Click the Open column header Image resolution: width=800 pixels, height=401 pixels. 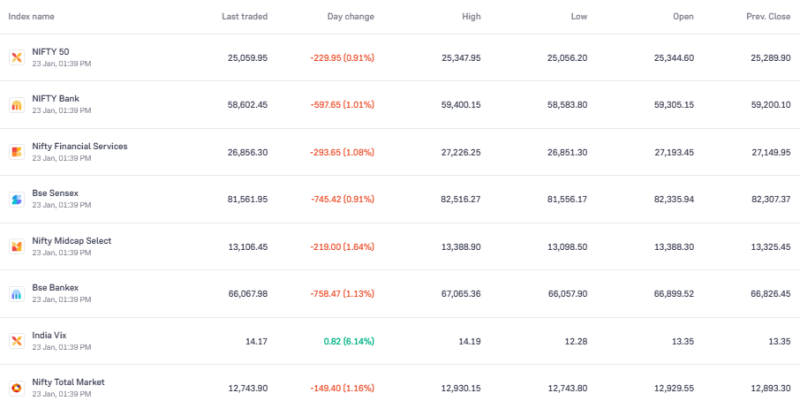coord(682,17)
